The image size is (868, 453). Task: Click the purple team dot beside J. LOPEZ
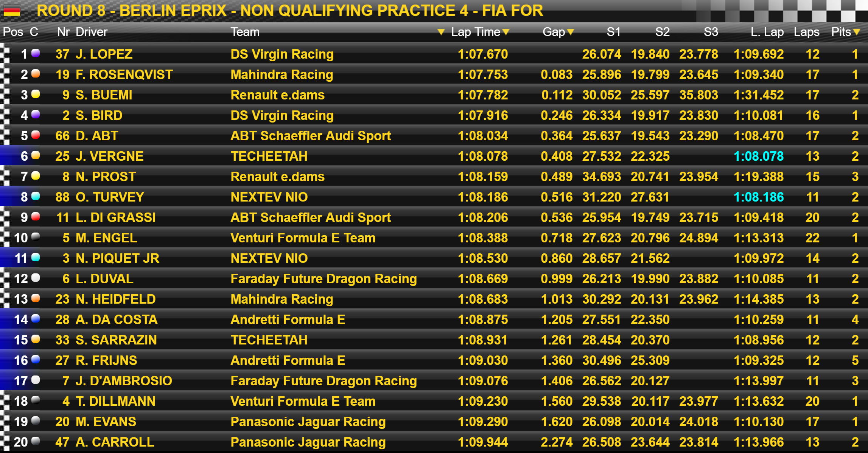click(36, 53)
